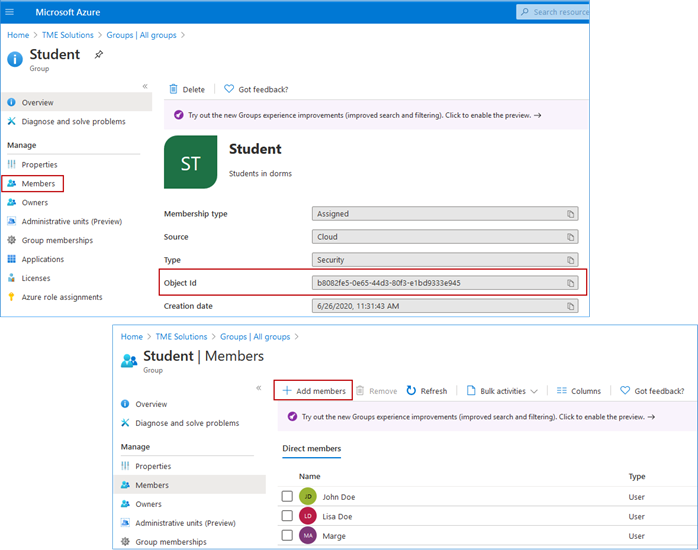Viewport: 698px width, 550px height.
Task: Refresh the members list
Action: pos(427,391)
